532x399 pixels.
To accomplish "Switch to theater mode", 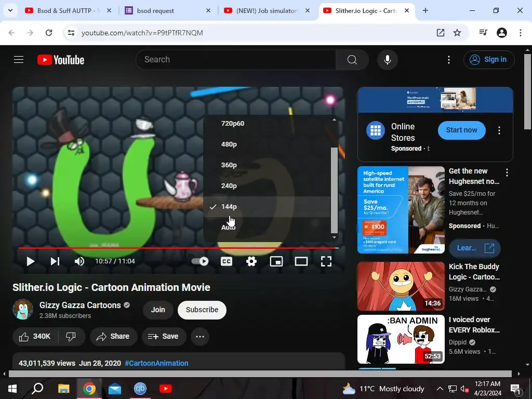I will pyautogui.click(x=301, y=261).
